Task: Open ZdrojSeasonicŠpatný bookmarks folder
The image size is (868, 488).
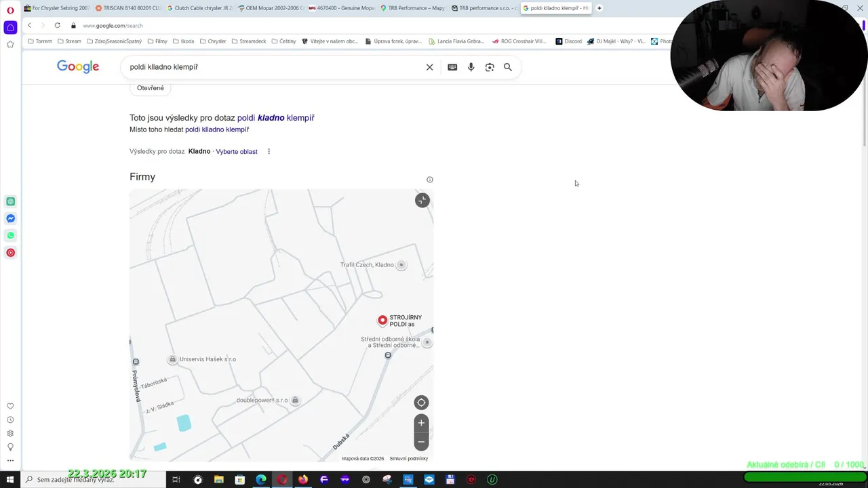Action: [114, 41]
